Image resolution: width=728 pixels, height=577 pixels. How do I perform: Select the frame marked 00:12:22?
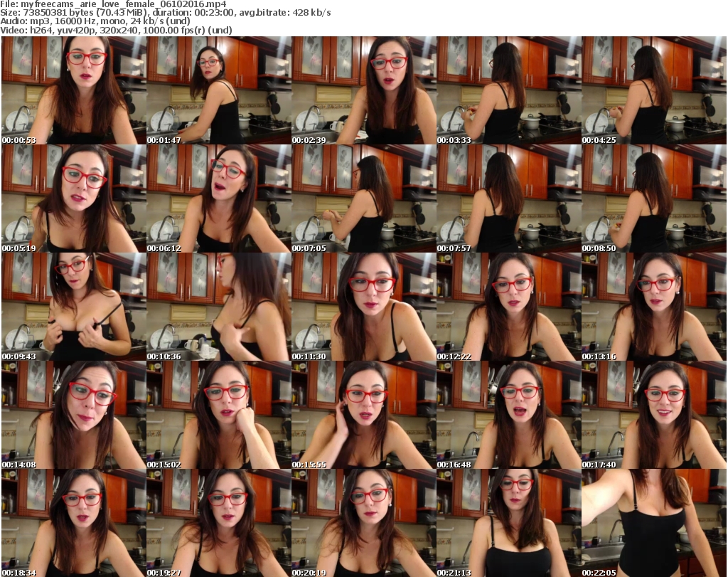509,307
